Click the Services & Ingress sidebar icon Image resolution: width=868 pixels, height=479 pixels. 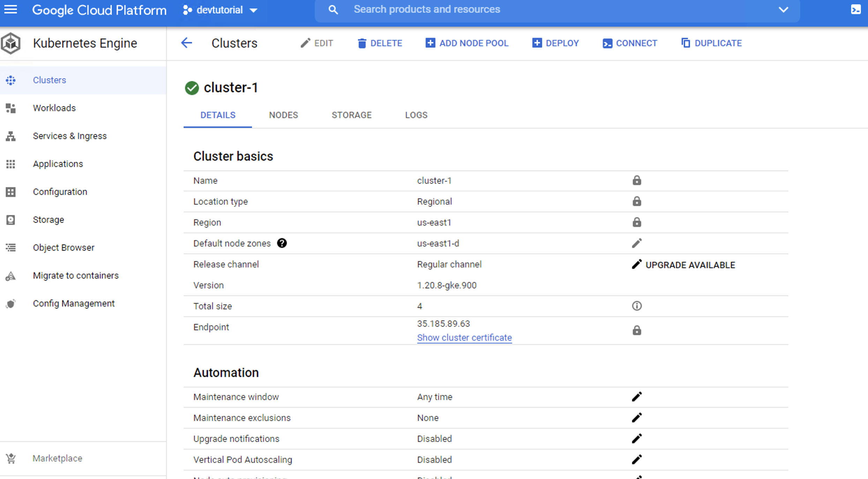(10, 136)
